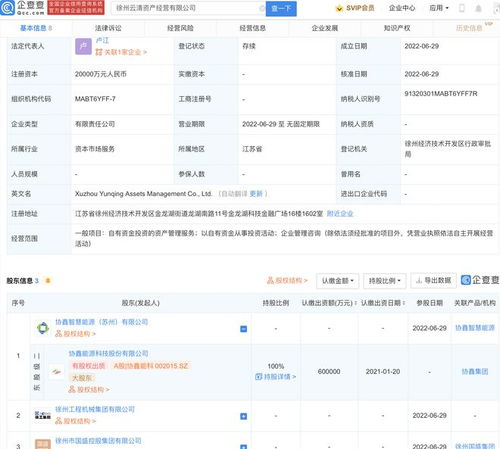Click the 导出数据 export button
This screenshot has height=449, width=500.
[434, 281]
